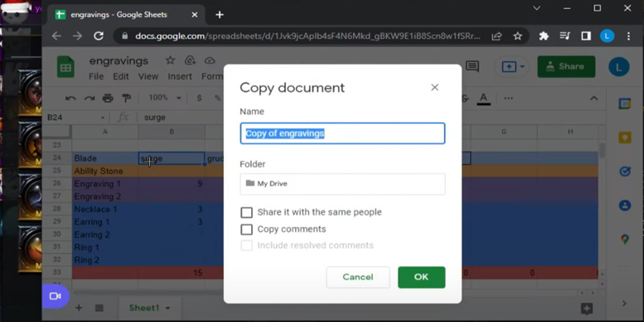Image resolution: width=644 pixels, height=322 pixels.
Task: Click the Copy of engravings name field
Action: click(342, 133)
